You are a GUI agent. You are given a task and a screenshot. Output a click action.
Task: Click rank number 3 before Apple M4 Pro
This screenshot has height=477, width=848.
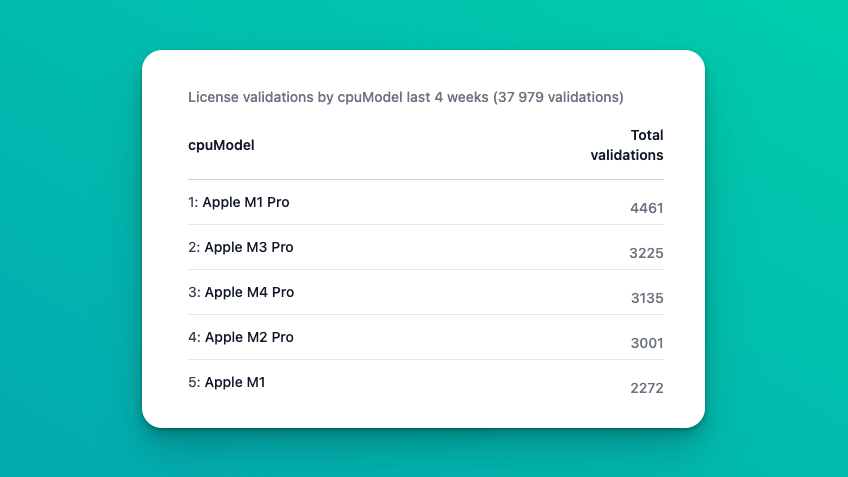pyautogui.click(x=193, y=292)
